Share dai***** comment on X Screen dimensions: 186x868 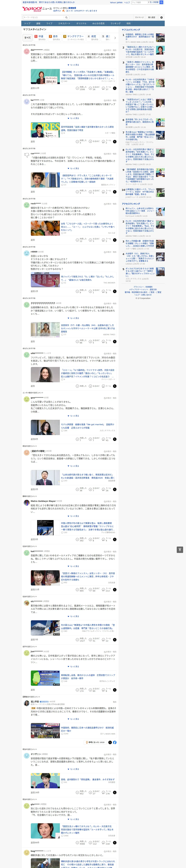tap(115, 88)
